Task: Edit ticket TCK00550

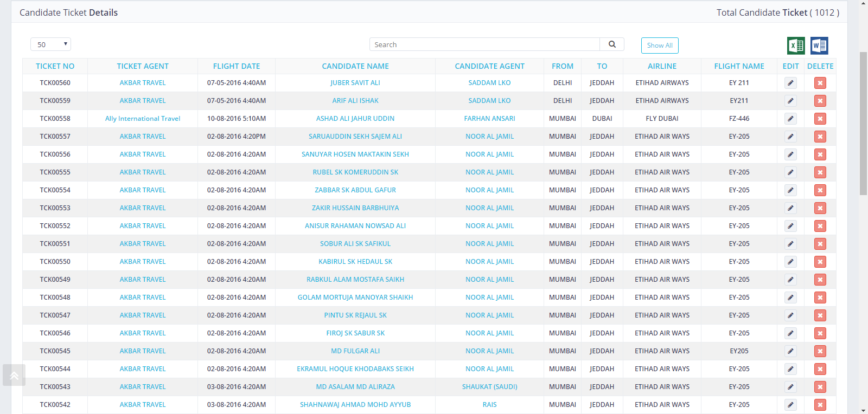Action: coord(790,262)
